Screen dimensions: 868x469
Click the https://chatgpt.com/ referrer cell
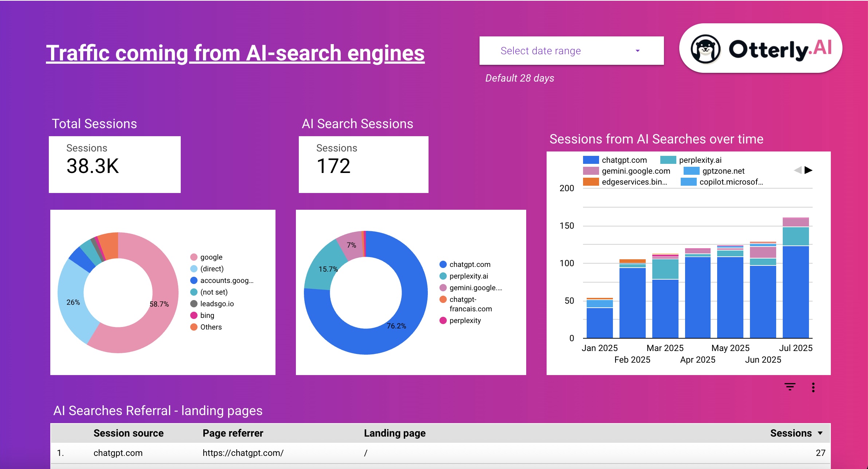tap(243, 453)
